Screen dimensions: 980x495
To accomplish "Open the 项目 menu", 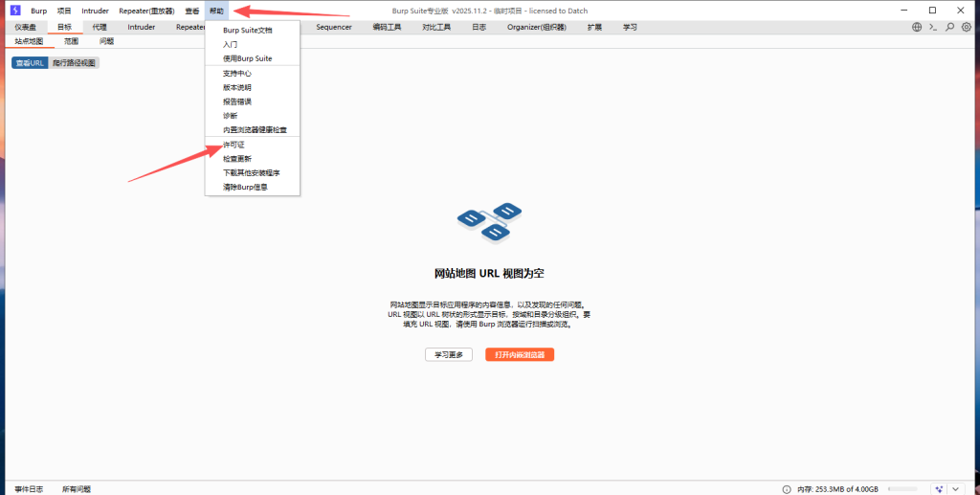I will (64, 11).
